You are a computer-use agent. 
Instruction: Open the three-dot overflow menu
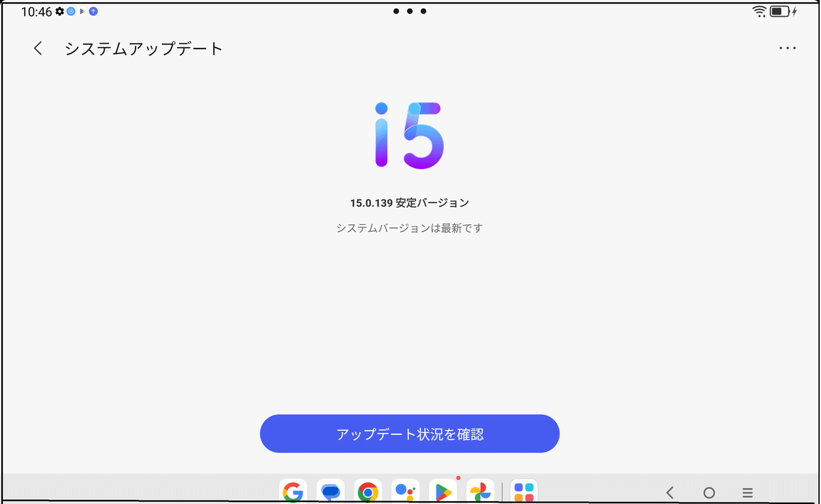click(788, 48)
